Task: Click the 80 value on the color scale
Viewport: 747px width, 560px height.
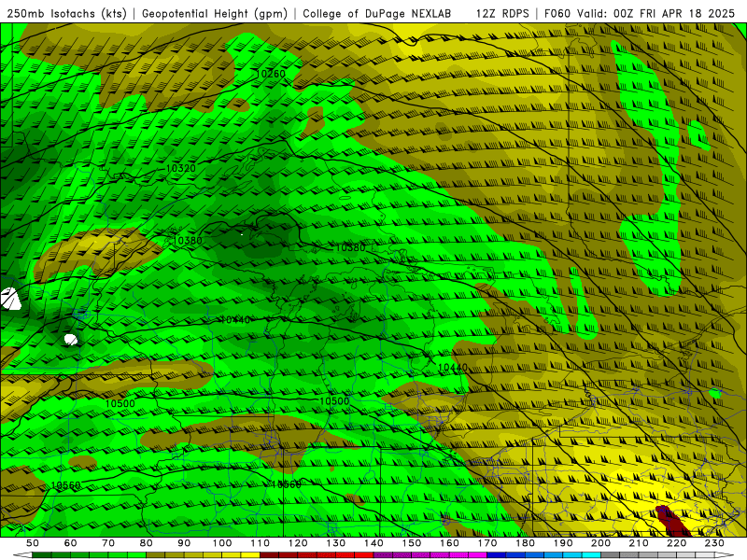Action: coord(146,543)
